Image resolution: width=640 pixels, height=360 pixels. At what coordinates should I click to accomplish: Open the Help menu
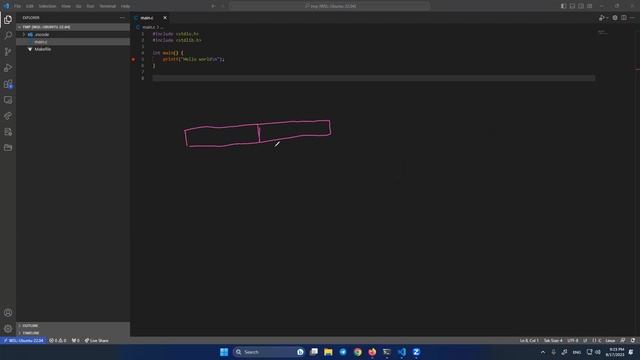point(126,6)
